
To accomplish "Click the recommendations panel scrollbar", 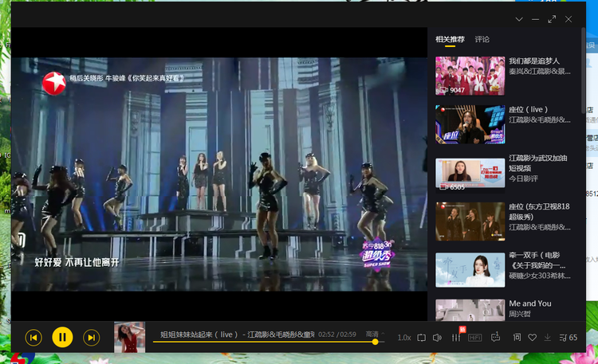I will (583, 71).
